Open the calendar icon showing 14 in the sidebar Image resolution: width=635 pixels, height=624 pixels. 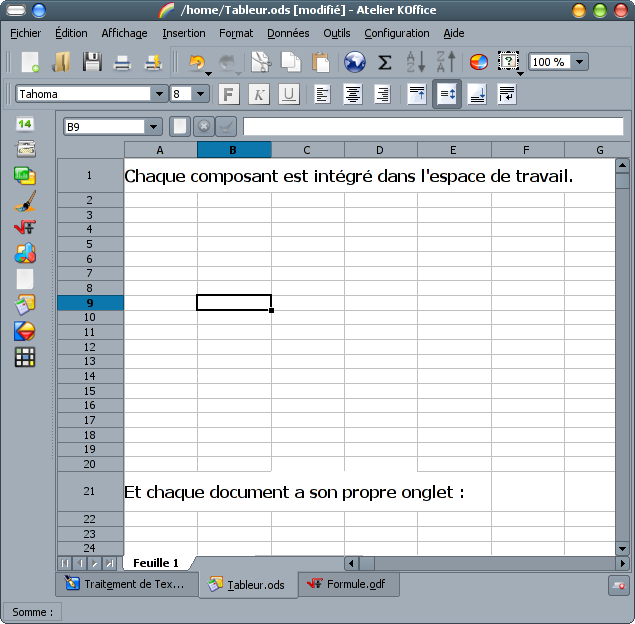25,124
